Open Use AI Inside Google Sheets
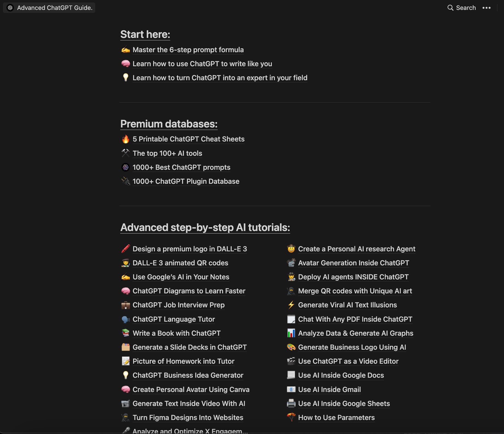 (x=344, y=404)
